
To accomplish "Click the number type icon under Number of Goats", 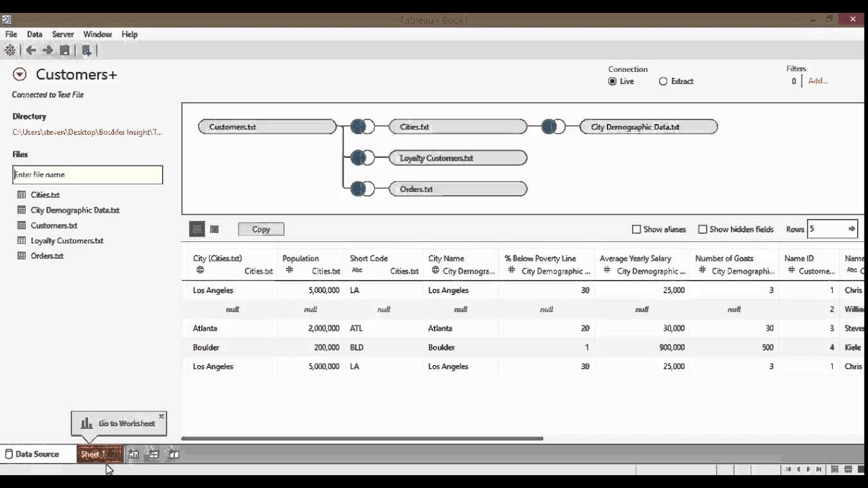I will [x=704, y=270].
